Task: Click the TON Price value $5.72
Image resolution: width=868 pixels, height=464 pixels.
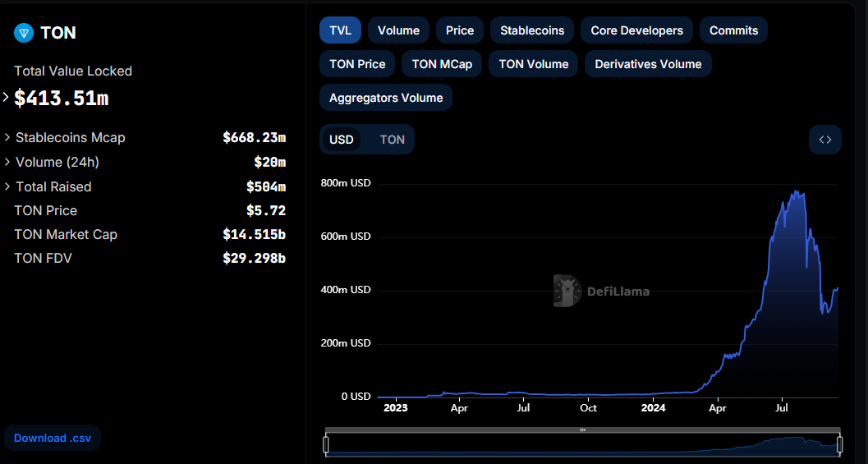Action: pos(266,210)
